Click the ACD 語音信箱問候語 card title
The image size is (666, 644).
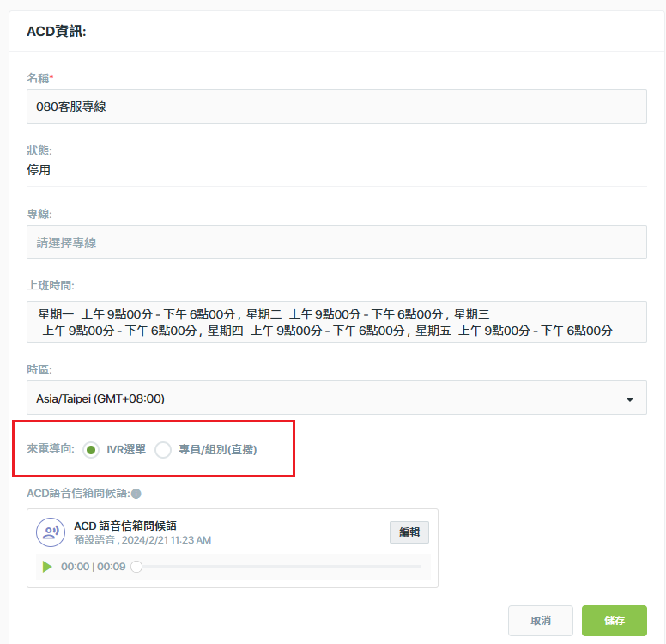125,526
